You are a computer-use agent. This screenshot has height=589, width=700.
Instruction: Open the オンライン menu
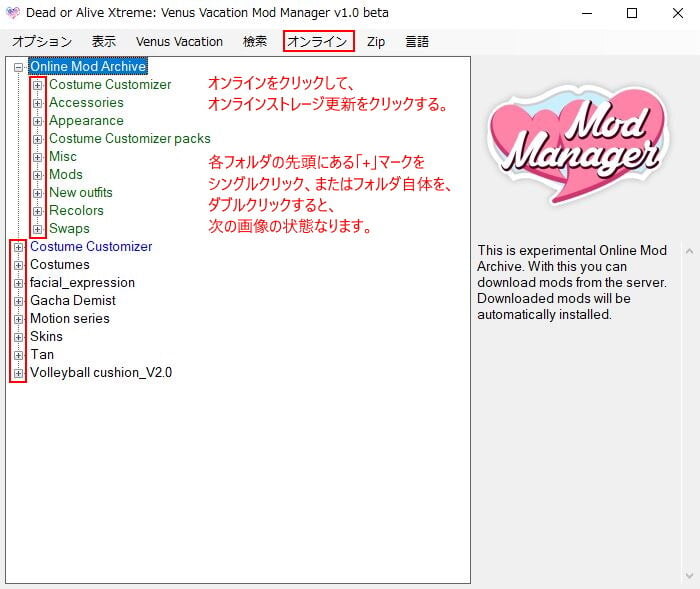coord(318,42)
